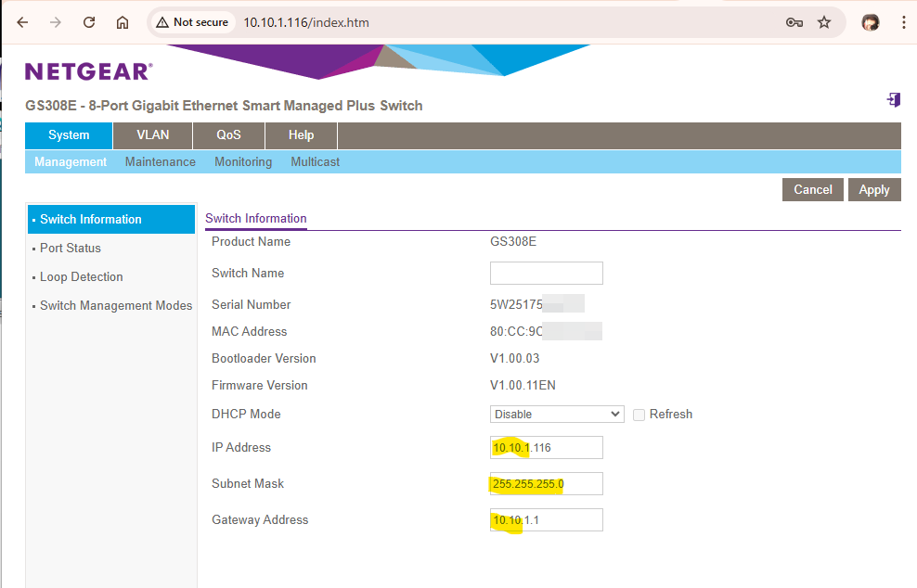Click the browser back arrow
This screenshot has height=588, width=917.
click(22, 22)
